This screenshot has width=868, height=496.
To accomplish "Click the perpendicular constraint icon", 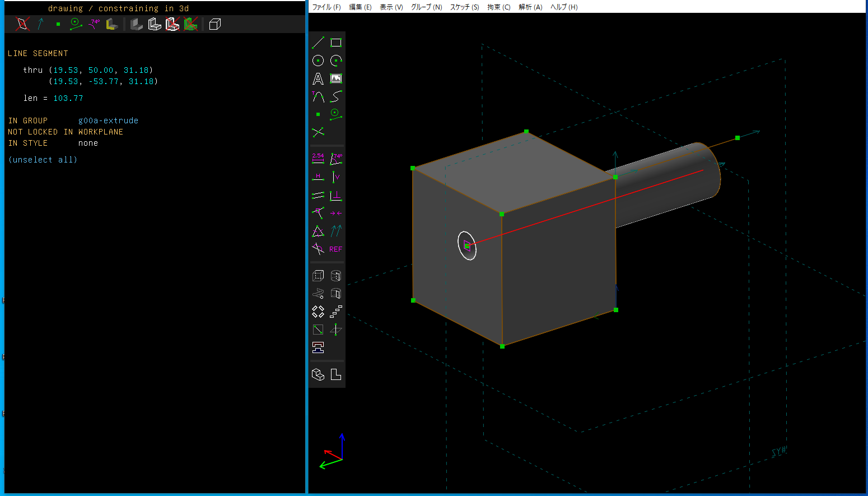I will point(336,196).
